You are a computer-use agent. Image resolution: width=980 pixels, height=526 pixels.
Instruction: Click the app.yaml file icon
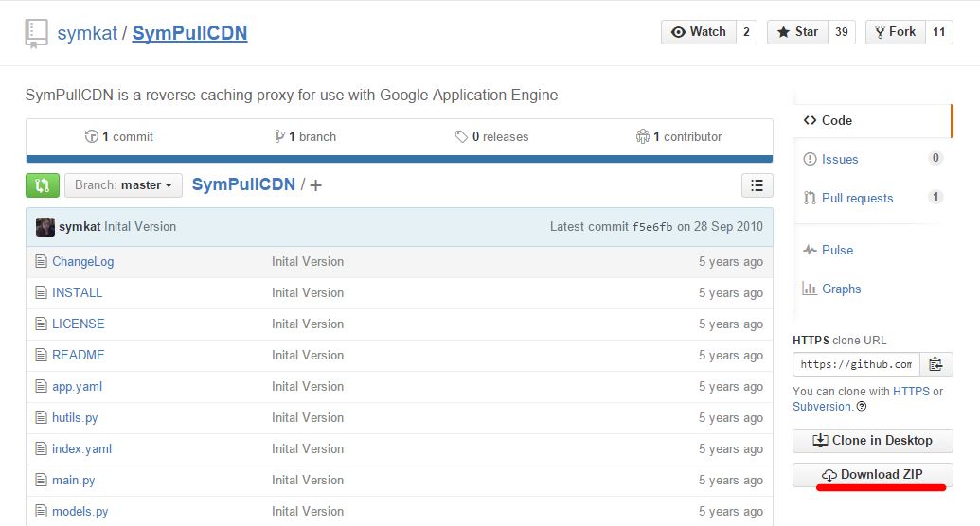tap(42, 387)
